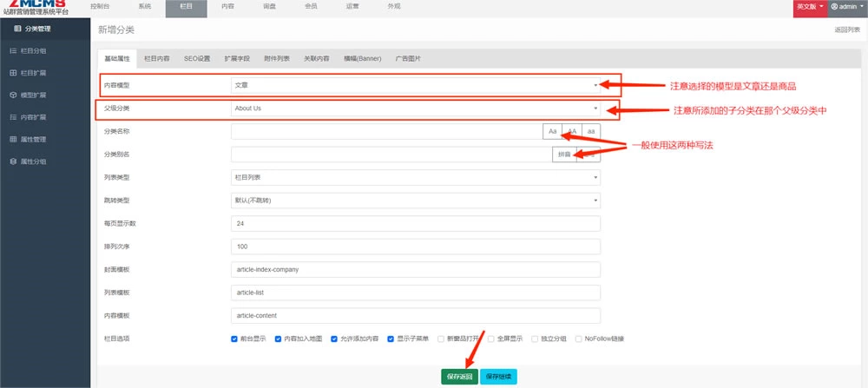
Task: Click the 模型扩展 cube icon in sidebar
Action: (13, 95)
